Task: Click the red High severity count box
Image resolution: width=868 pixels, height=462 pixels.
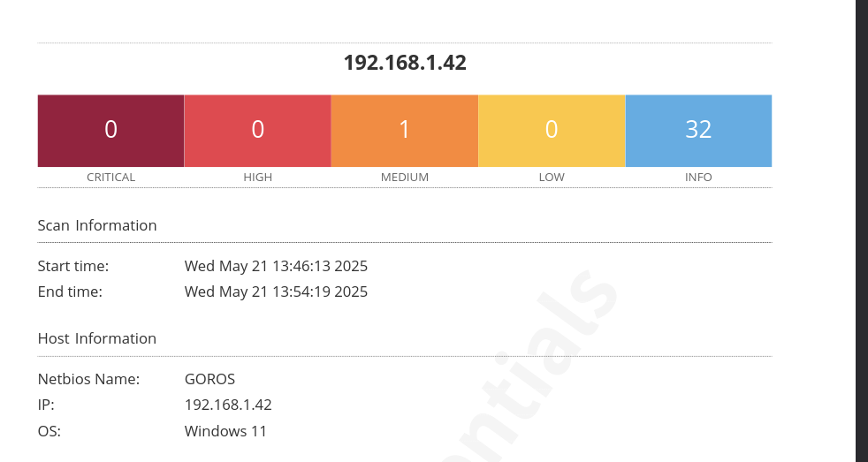Action: pyautogui.click(x=257, y=130)
